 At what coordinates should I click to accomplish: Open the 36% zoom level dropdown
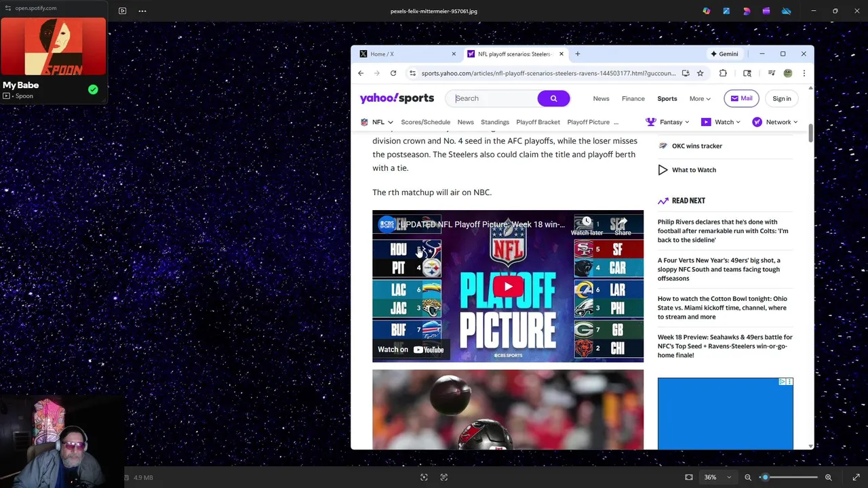click(717, 477)
